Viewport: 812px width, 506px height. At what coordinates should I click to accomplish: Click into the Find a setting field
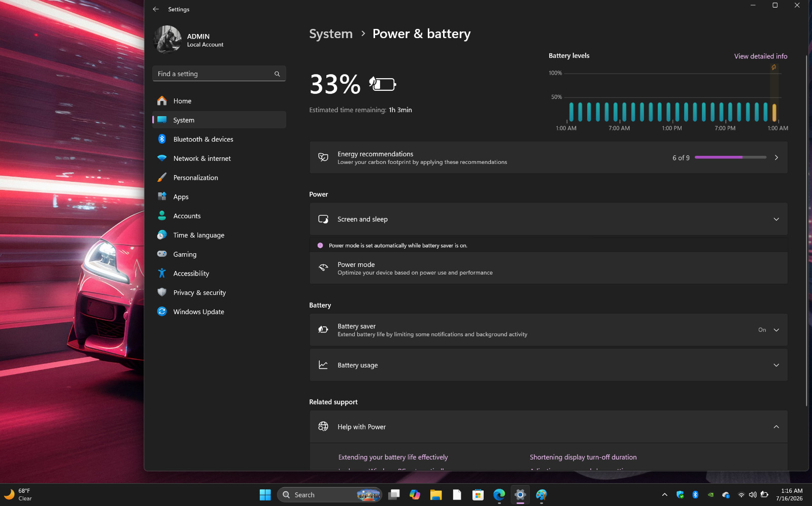(x=219, y=74)
